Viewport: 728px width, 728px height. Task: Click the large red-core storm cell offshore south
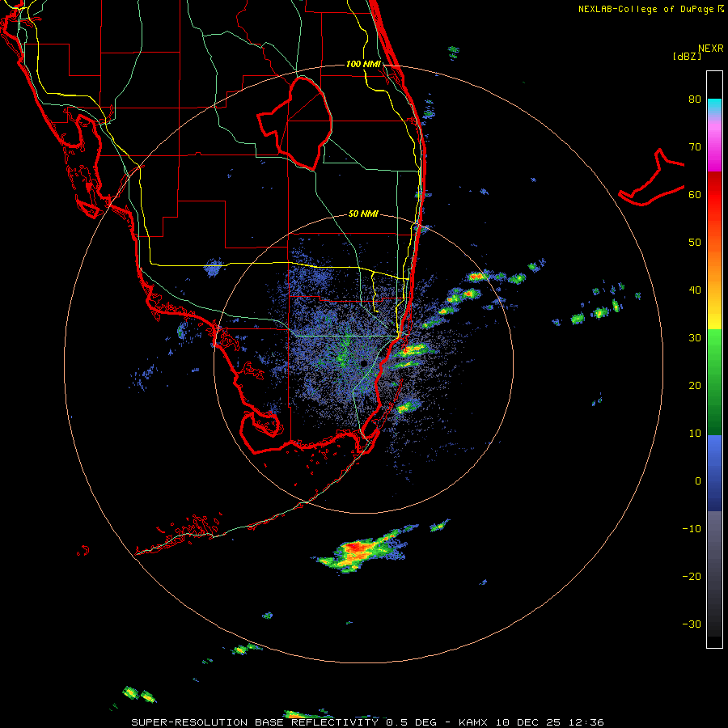click(362, 550)
